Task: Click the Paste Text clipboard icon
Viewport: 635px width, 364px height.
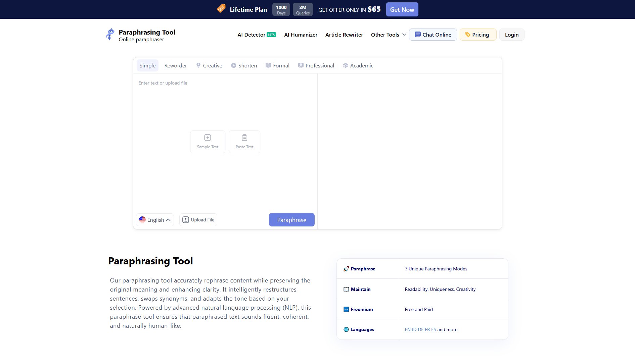Action: [244, 137]
